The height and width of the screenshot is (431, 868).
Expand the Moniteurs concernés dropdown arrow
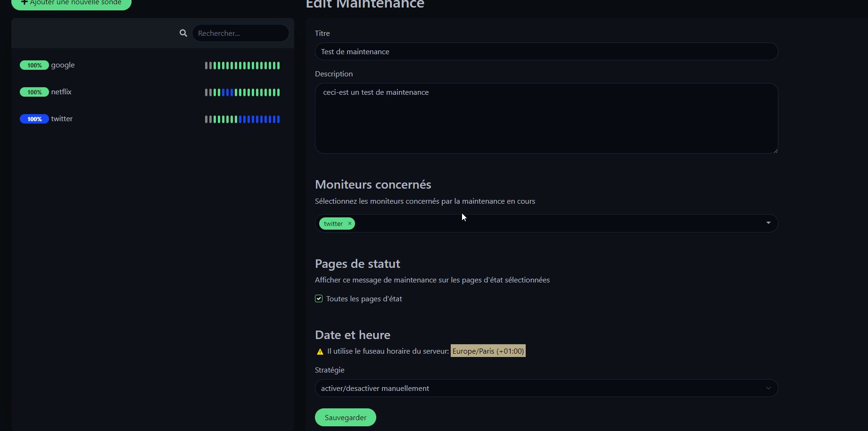click(x=769, y=223)
